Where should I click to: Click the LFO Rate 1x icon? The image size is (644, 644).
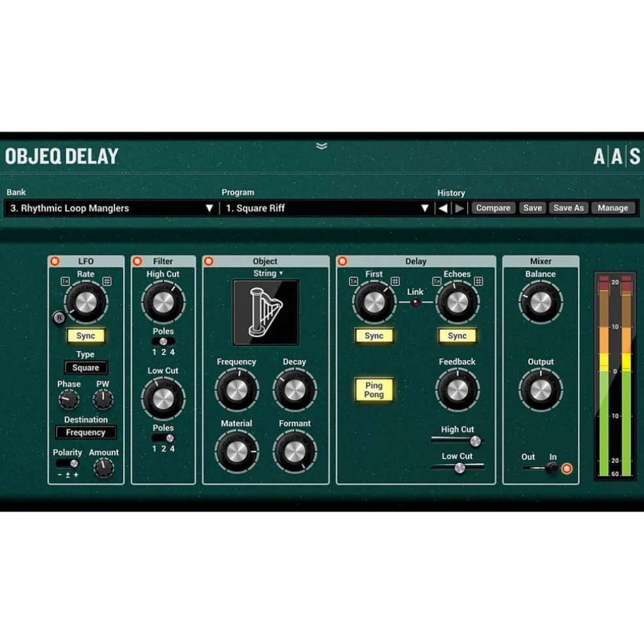tap(65, 281)
